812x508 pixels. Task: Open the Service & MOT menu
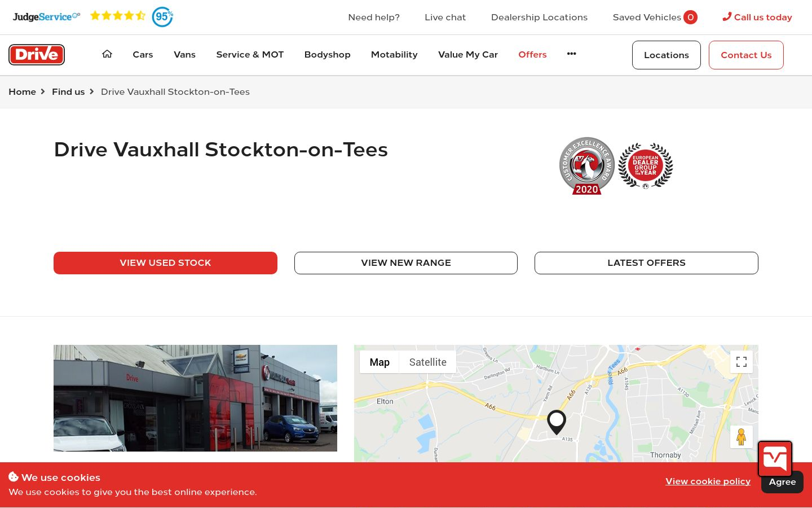coord(250,55)
